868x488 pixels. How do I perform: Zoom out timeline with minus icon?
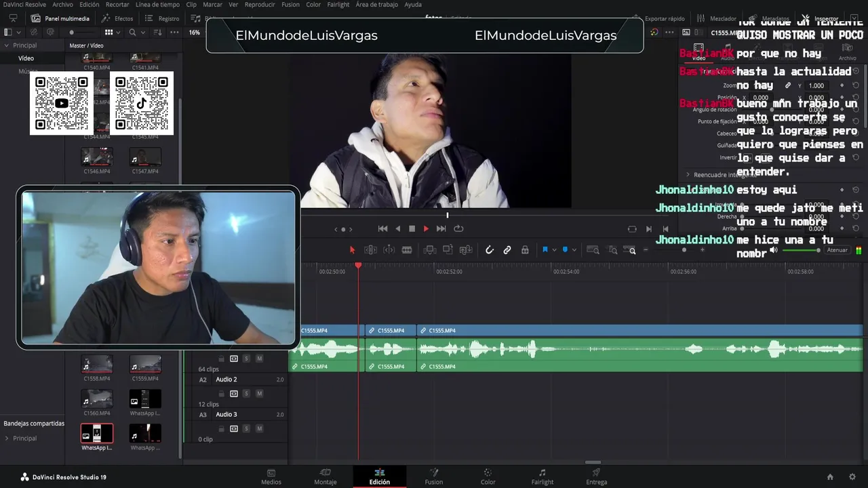click(x=646, y=250)
